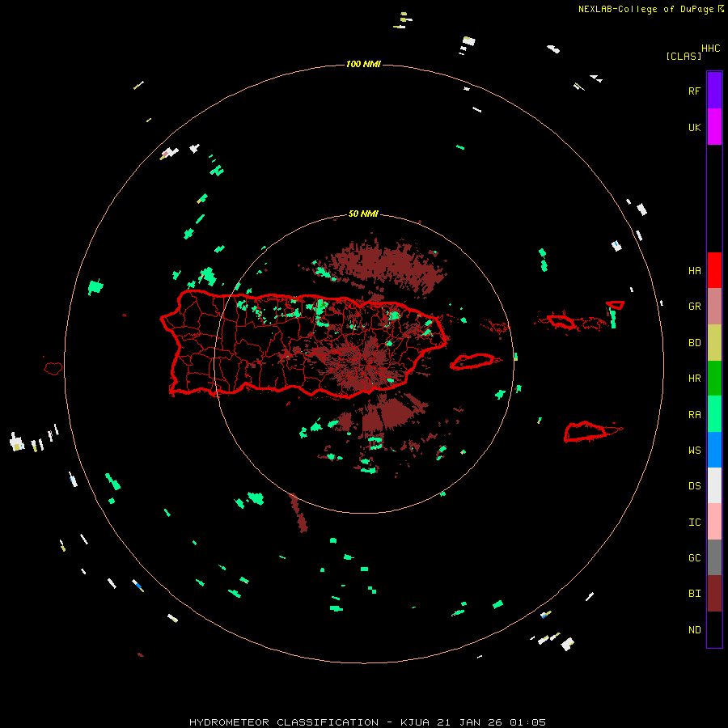Click the 'BI' legend label
This screenshot has height=728, width=728.
click(x=694, y=594)
